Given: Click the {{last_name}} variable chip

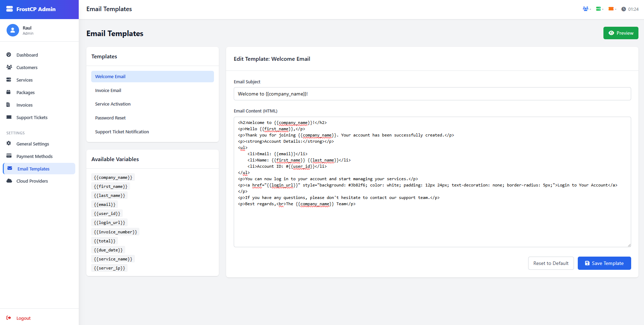Looking at the screenshot, I should pos(110,195).
